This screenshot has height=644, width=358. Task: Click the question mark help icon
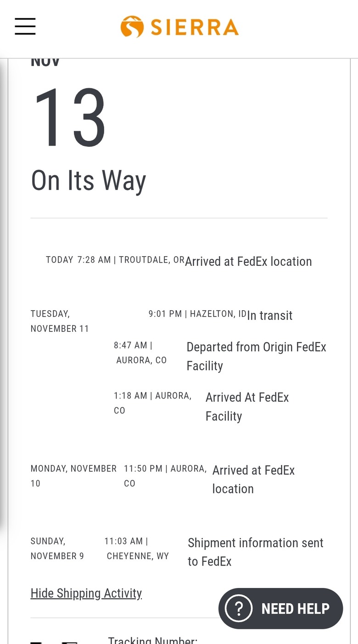pyautogui.click(x=239, y=608)
